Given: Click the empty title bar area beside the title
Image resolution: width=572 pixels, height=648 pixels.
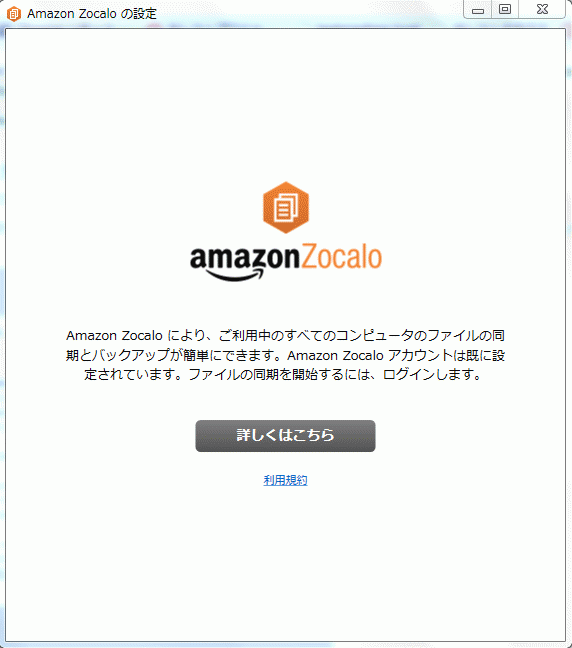Looking at the screenshot, I should coord(310,14).
